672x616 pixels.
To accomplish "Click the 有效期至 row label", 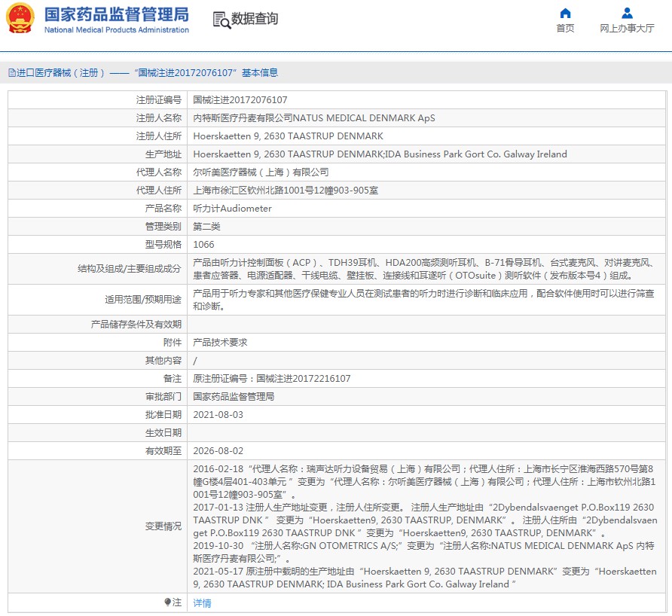I will 163,450.
